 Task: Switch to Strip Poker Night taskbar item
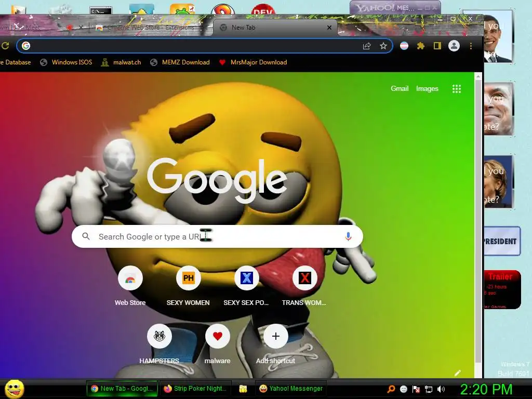click(195, 389)
